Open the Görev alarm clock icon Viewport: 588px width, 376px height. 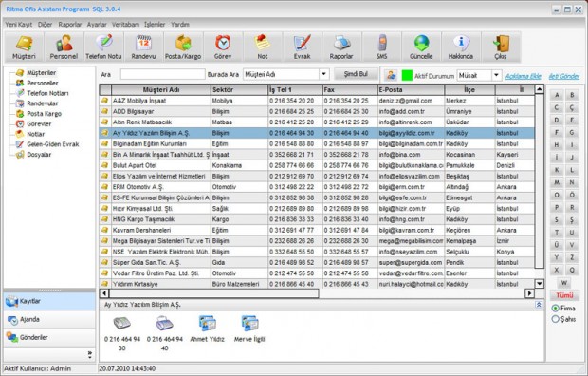pos(223,47)
